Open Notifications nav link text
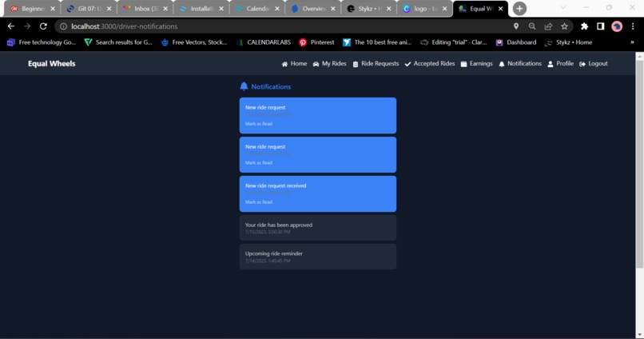Screen dimensions: 644x339 click(524, 64)
